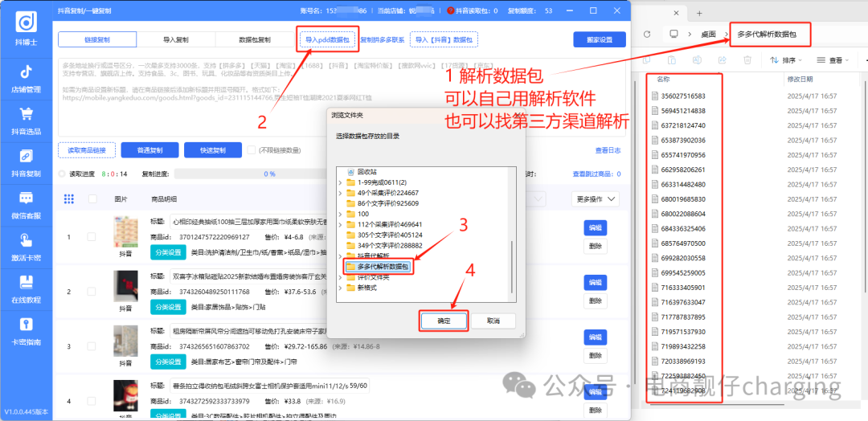This screenshot has width=868, height=421.
Task: Open 抖音选品 shopping cart icon
Action: pyautogui.click(x=26, y=115)
